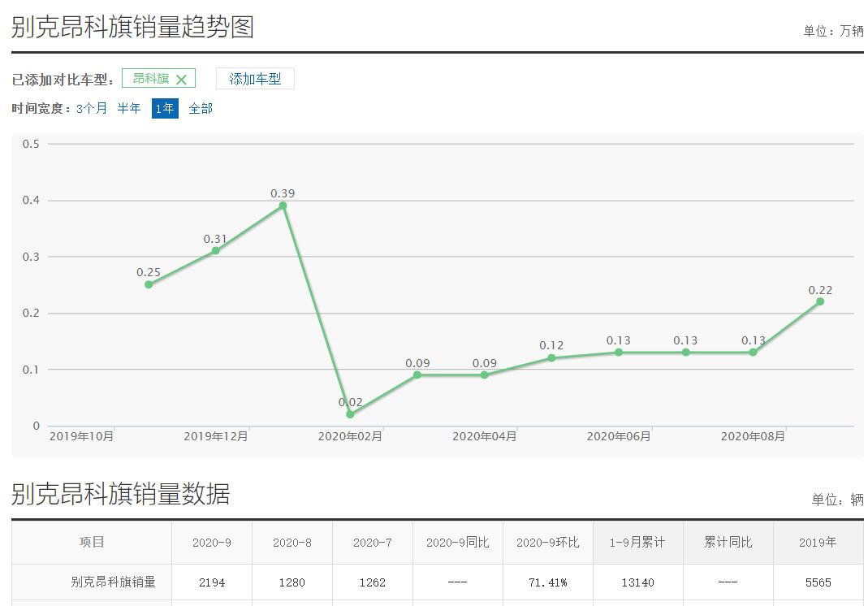Click the 单位：万辆 label
Screen dimensions: 868x606
point(833,31)
